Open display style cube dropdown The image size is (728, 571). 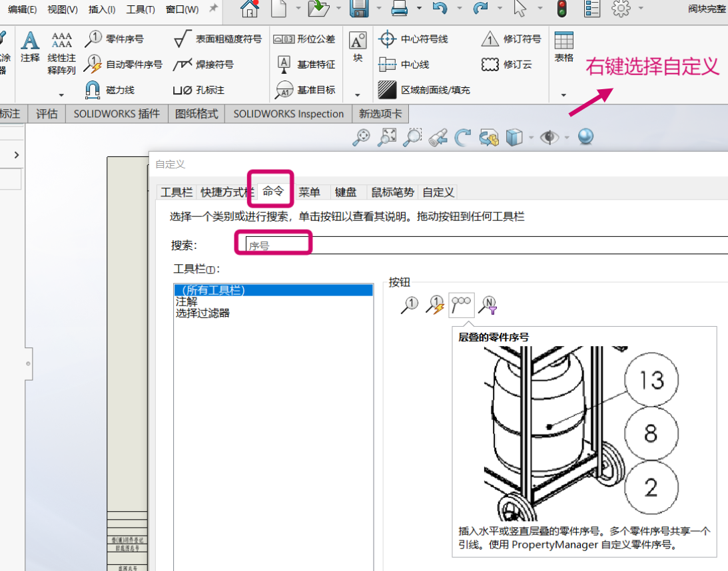tap(531, 137)
